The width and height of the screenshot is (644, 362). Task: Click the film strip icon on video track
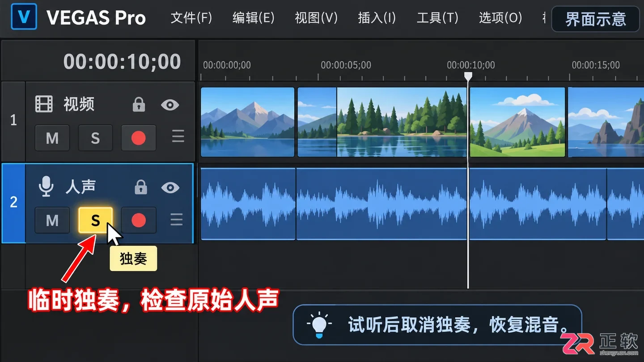tap(44, 104)
